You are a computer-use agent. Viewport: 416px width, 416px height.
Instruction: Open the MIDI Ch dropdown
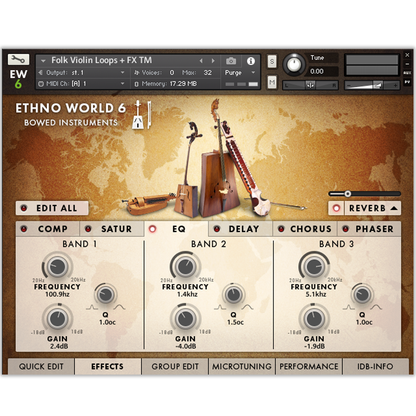(x=82, y=84)
